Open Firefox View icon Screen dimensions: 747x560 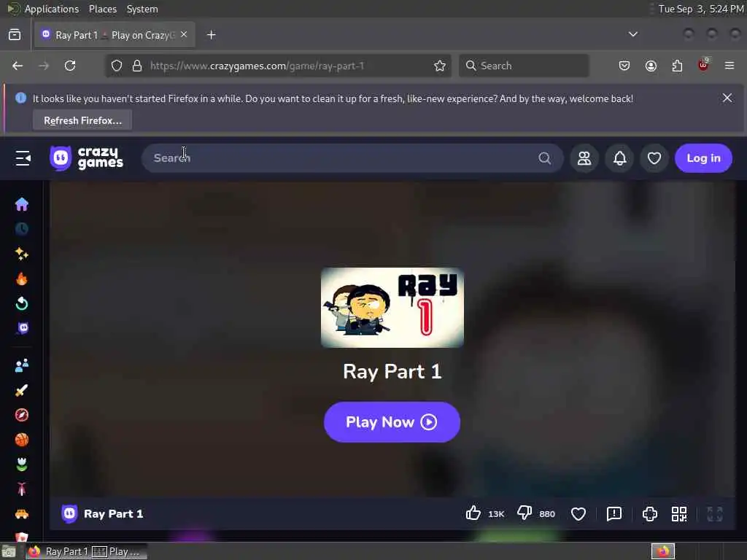tap(15, 35)
